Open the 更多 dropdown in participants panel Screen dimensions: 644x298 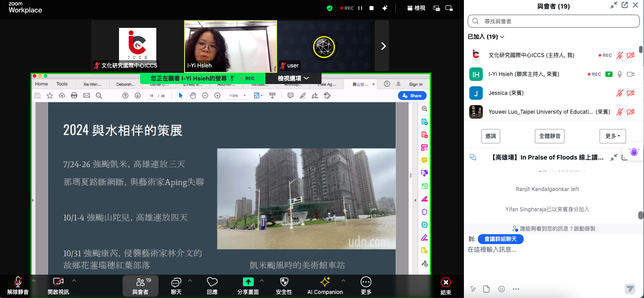pyautogui.click(x=613, y=136)
